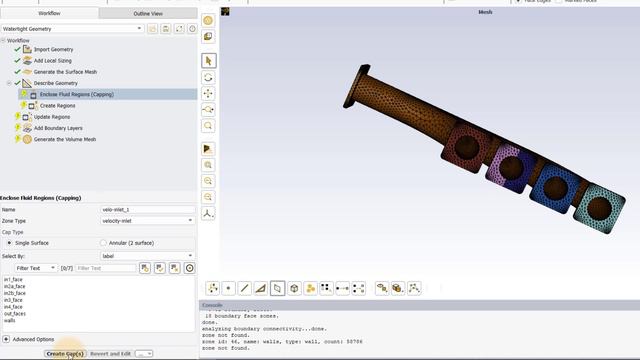Open the Watertight Geometry workflow dropdown
640x360 pixels.
click(72, 29)
